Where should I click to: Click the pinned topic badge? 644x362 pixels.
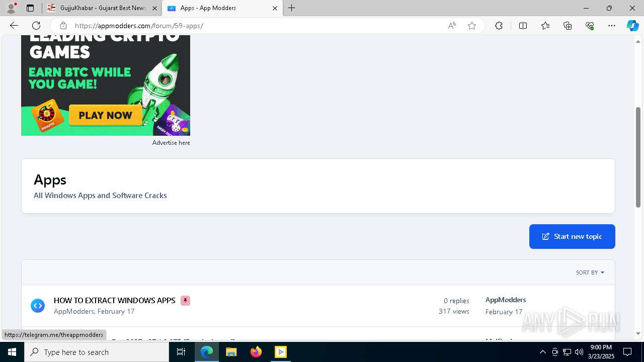[185, 301]
